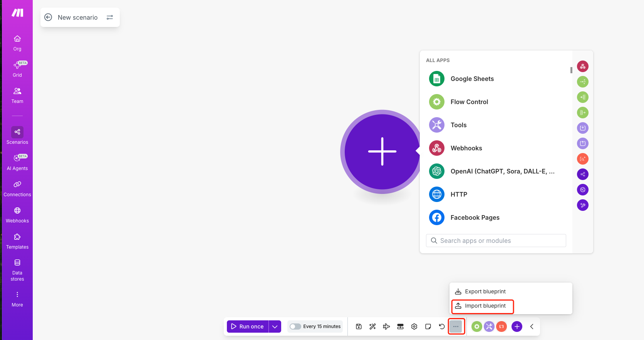Toggle the Every 15 minutes scheduling switch
The image size is (644, 340).
(295, 327)
